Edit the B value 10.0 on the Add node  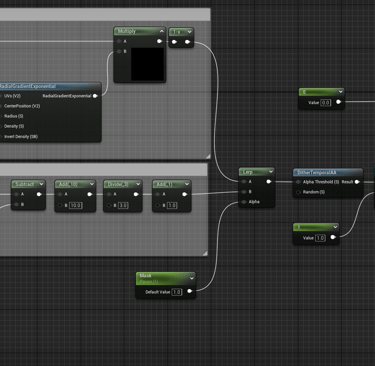[x=75, y=205]
